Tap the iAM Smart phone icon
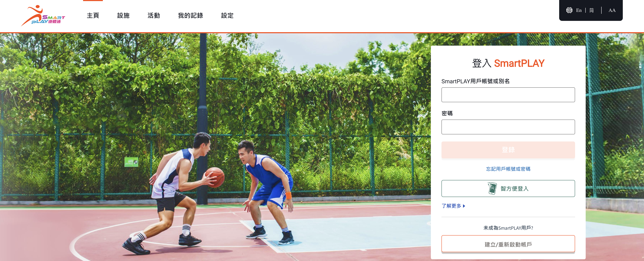The width and height of the screenshot is (644, 261). [x=492, y=188]
